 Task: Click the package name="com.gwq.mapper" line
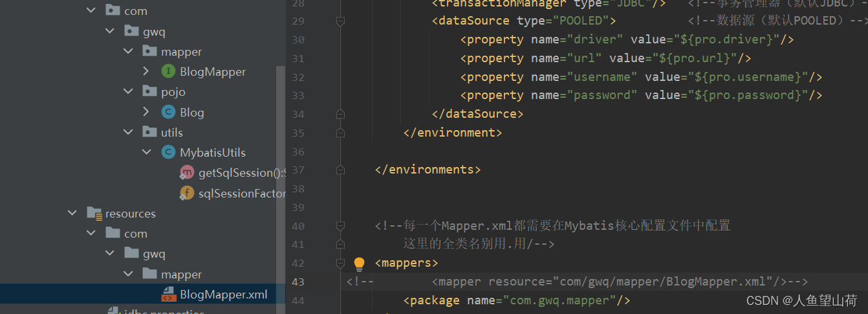pos(517,300)
